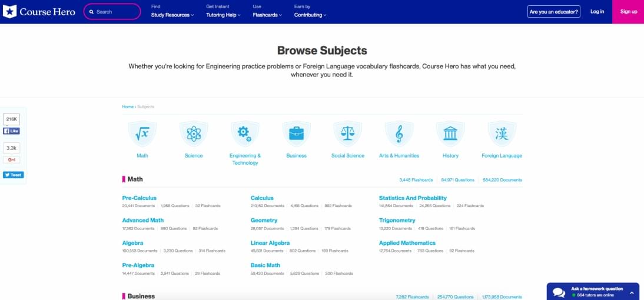The image size is (644, 300).
Task: Expand the homework question widget chevron
Action: pos(632,292)
